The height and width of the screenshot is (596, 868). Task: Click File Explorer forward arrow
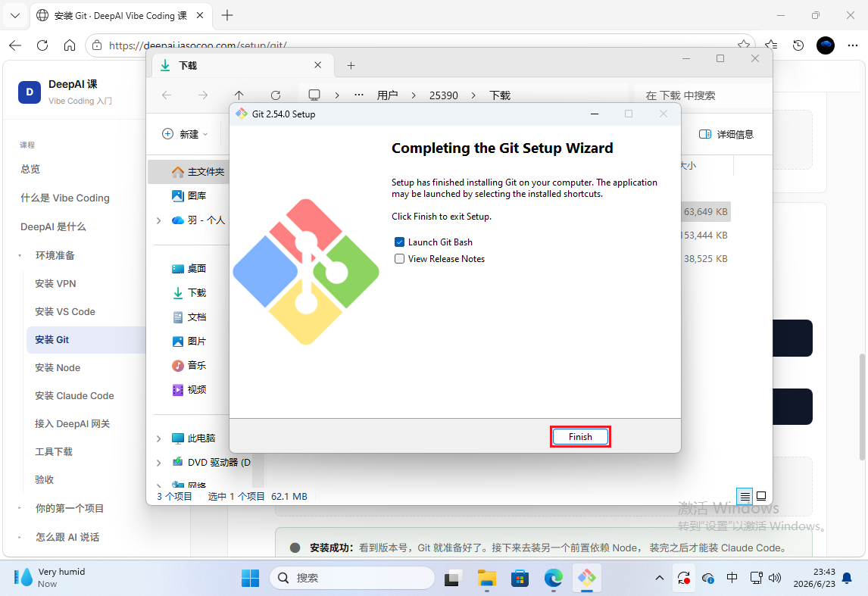(203, 95)
